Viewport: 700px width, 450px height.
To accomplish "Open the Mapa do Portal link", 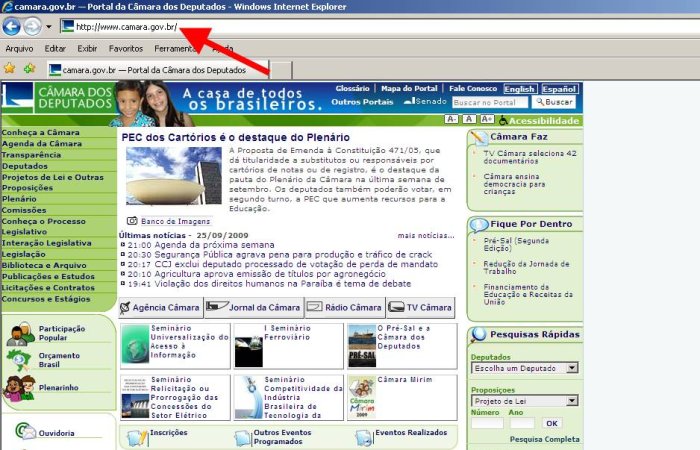I will click(x=409, y=88).
